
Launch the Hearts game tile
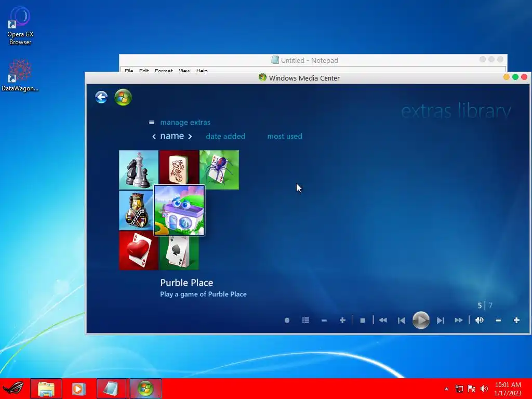tap(138, 250)
